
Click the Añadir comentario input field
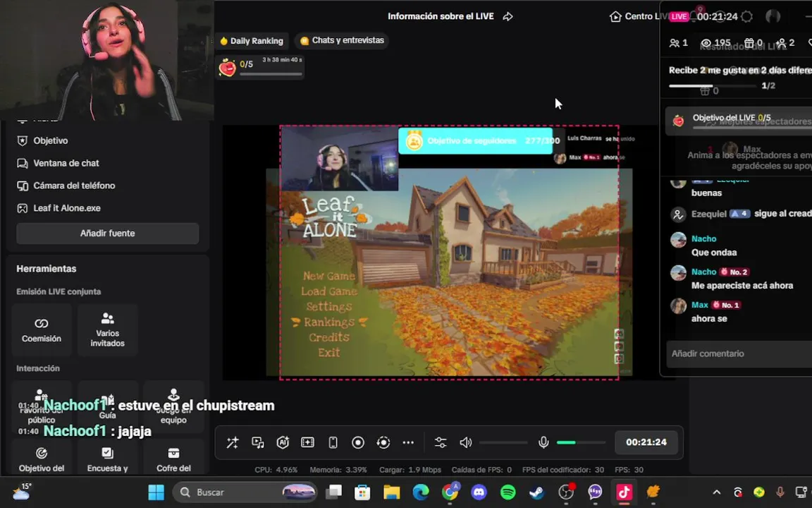tap(739, 353)
